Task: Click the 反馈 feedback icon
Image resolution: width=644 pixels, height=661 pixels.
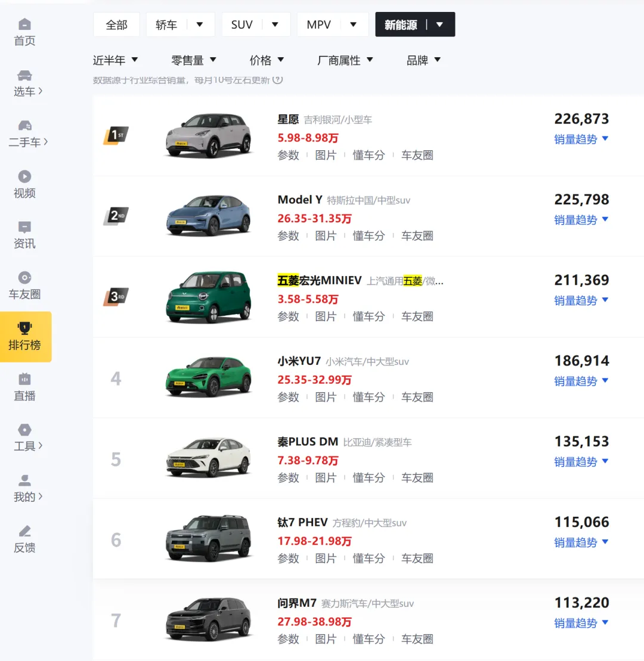Action: (24, 531)
